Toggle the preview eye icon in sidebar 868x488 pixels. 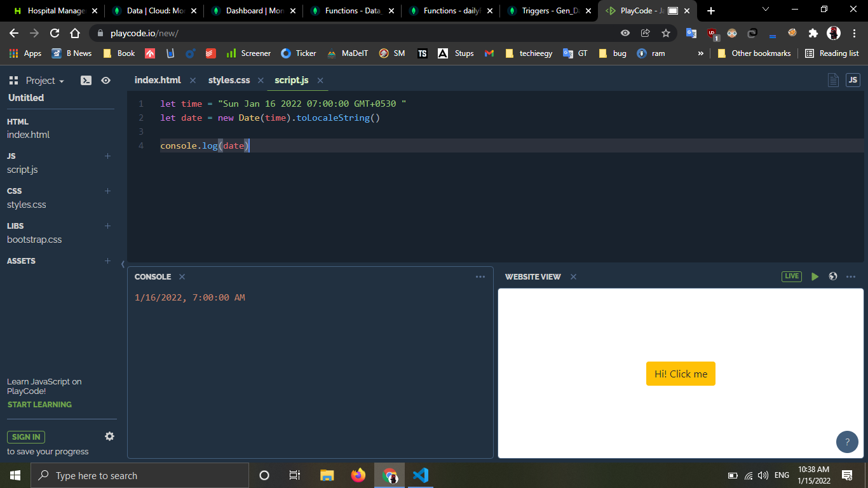coord(105,81)
